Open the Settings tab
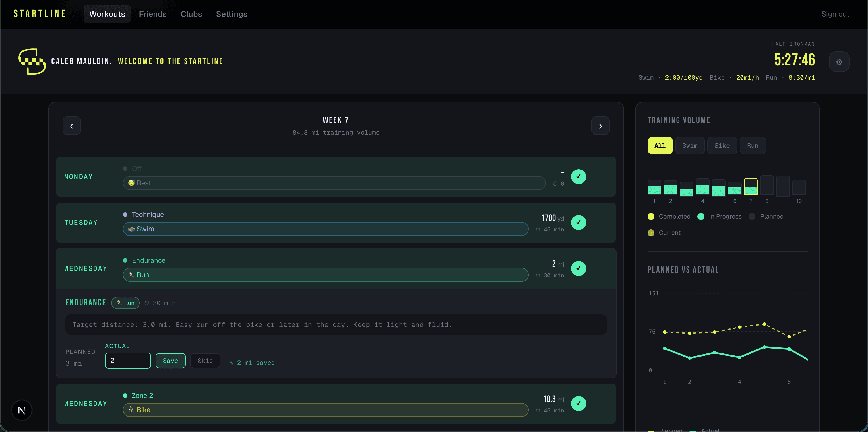Screen dimensions: 868x432 [232, 14]
